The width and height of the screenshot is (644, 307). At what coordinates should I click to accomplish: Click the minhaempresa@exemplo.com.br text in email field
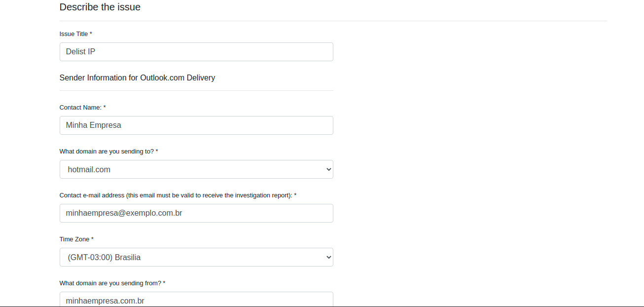coord(124,213)
